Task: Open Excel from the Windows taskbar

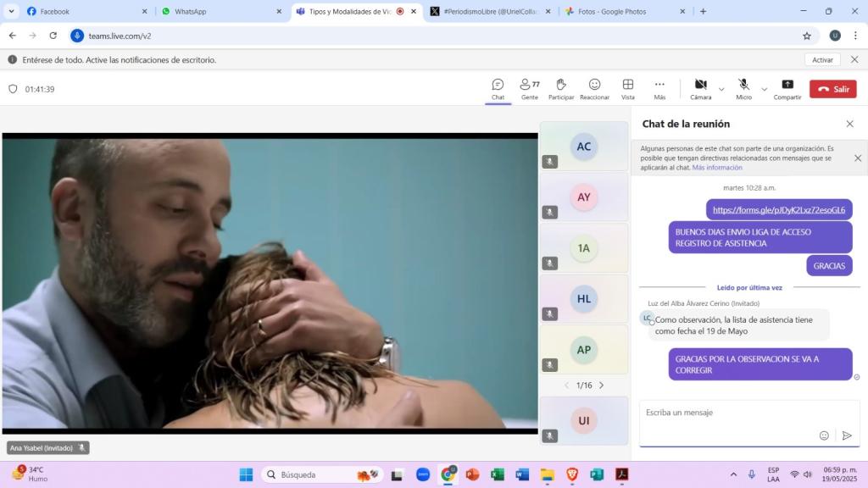Action: point(497,474)
